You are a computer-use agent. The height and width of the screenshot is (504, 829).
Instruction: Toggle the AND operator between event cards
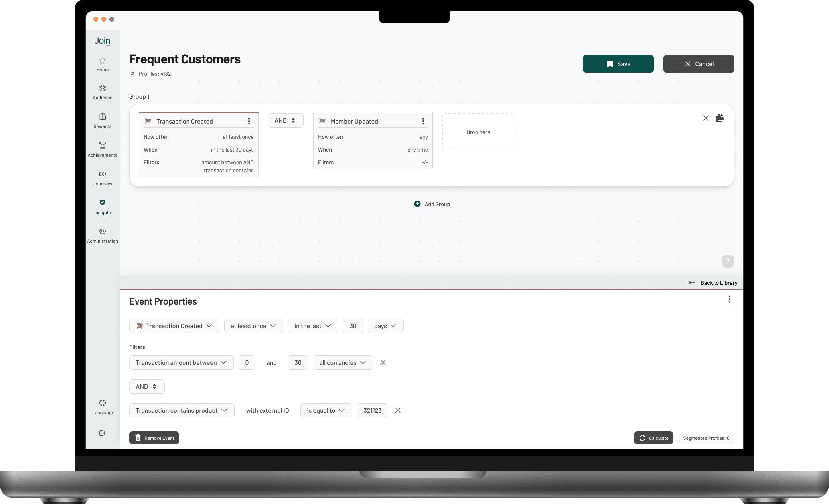pyautogui.click(x=286, y=120)
